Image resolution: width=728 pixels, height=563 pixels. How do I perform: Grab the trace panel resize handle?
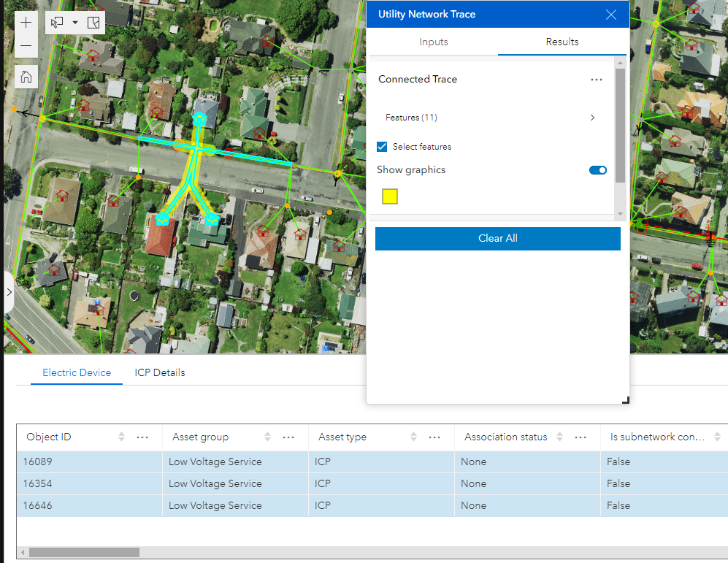(x=625, y=400)
